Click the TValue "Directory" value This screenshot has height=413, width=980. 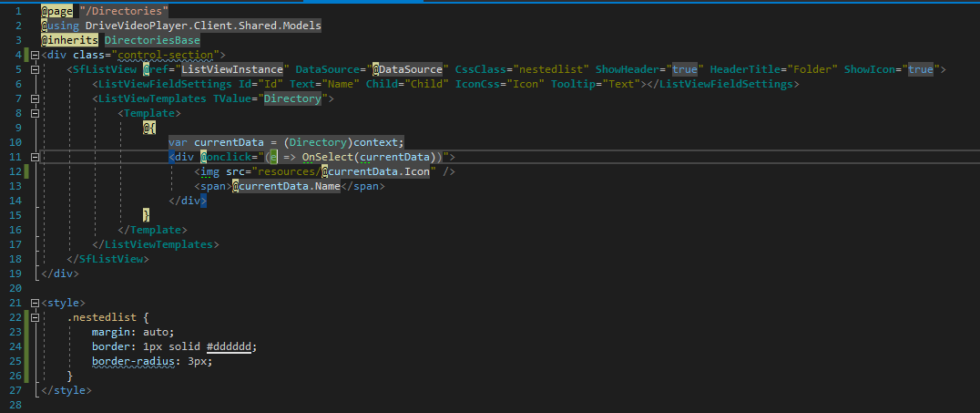point(292,98)
